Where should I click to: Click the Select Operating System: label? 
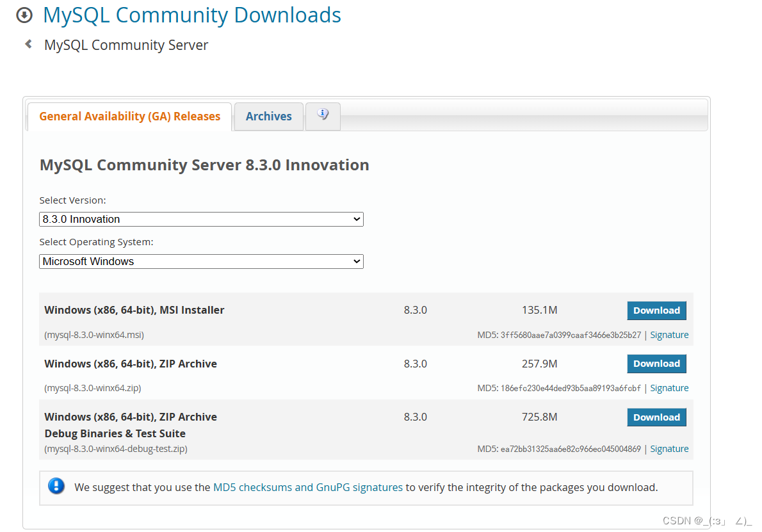click(x=96, y=242)
